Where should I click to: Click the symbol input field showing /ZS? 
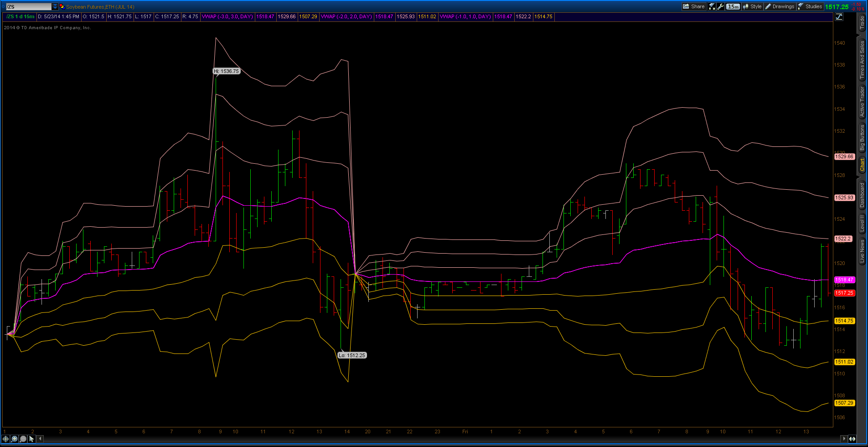[x=28, y=7]
